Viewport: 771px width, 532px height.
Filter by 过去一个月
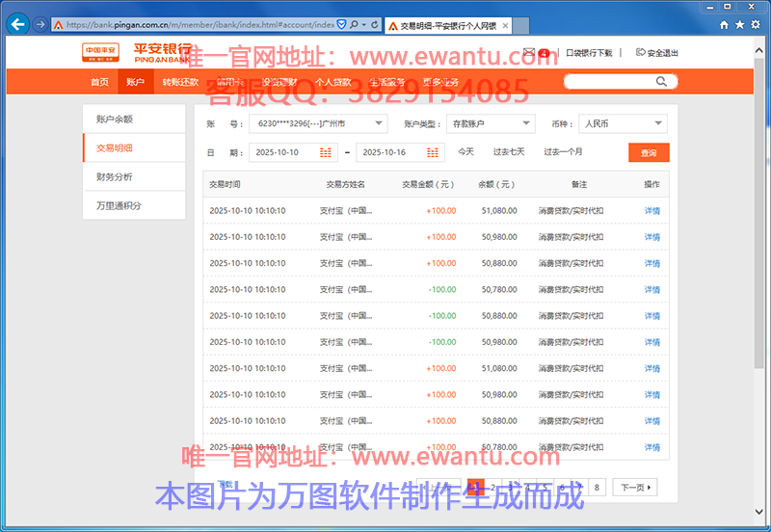pos(563,152)
